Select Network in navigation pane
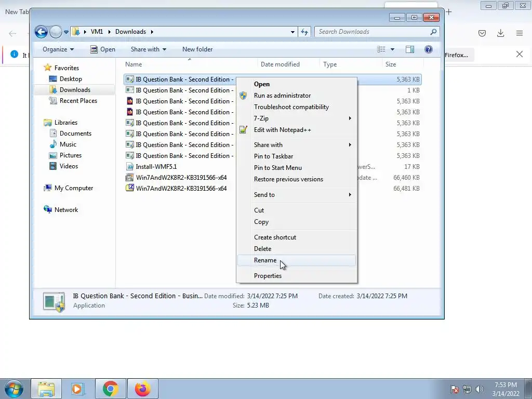 click(66, 210)
